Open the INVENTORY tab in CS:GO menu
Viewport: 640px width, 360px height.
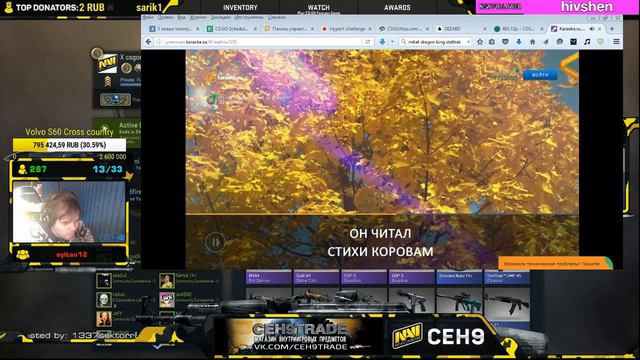[x=240, y=7]
